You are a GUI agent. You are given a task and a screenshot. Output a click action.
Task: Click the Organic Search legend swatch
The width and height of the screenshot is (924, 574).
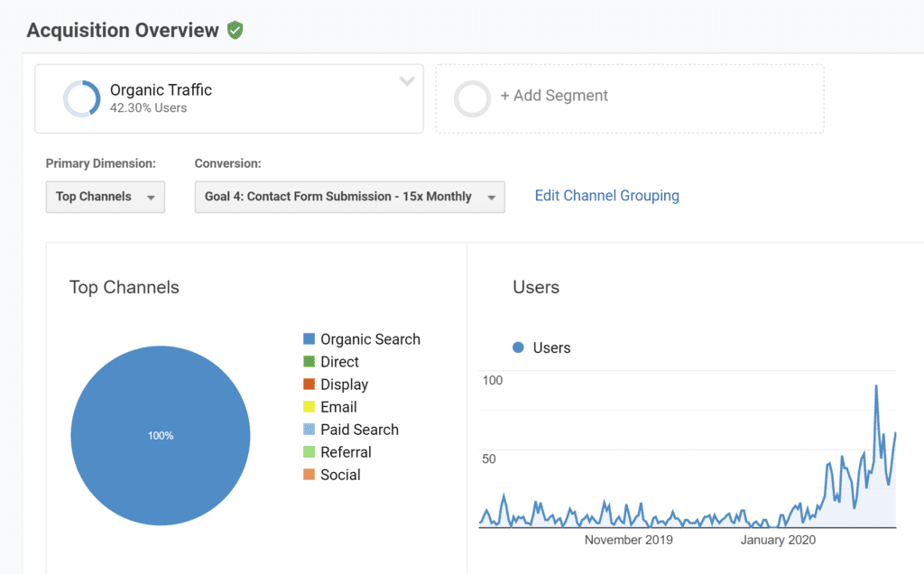[309, 338]
